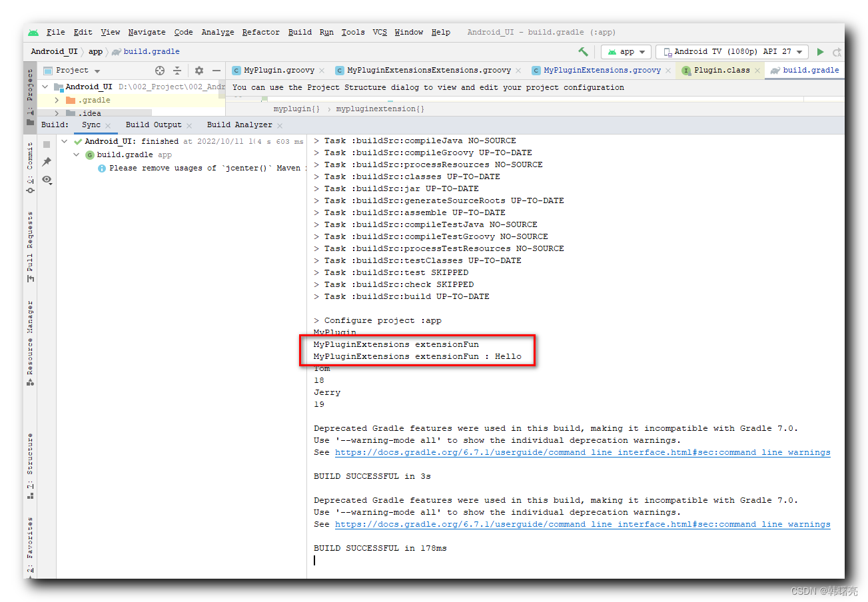
Task: Open the Build menu
Action: pyautogui.click(x=300, y=32)
